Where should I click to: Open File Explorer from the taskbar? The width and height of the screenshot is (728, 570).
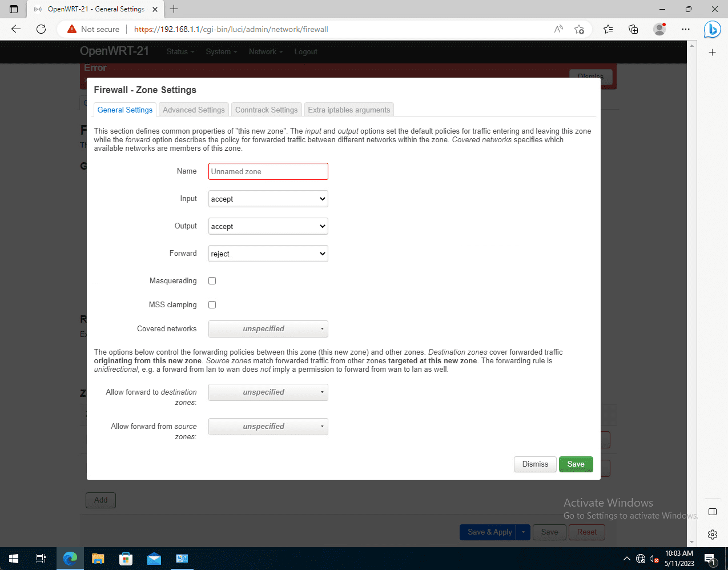coord(98,559)
